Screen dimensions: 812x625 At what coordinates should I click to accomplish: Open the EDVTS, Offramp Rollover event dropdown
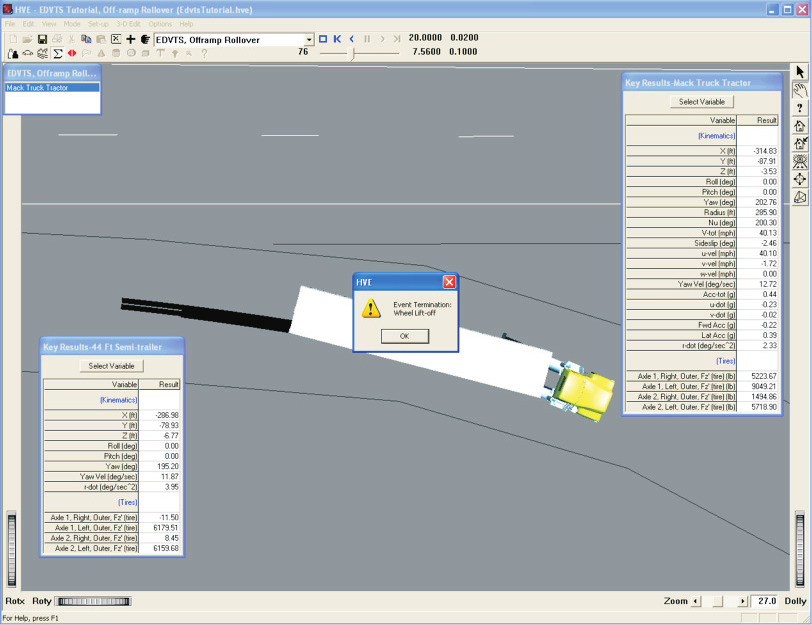point(309,40)
